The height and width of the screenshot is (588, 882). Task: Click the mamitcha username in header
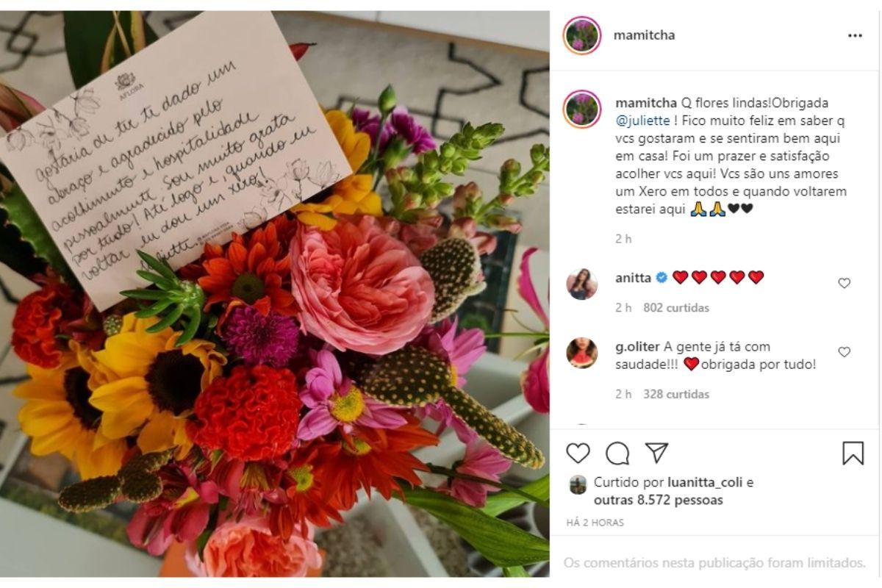pos(645,35)
